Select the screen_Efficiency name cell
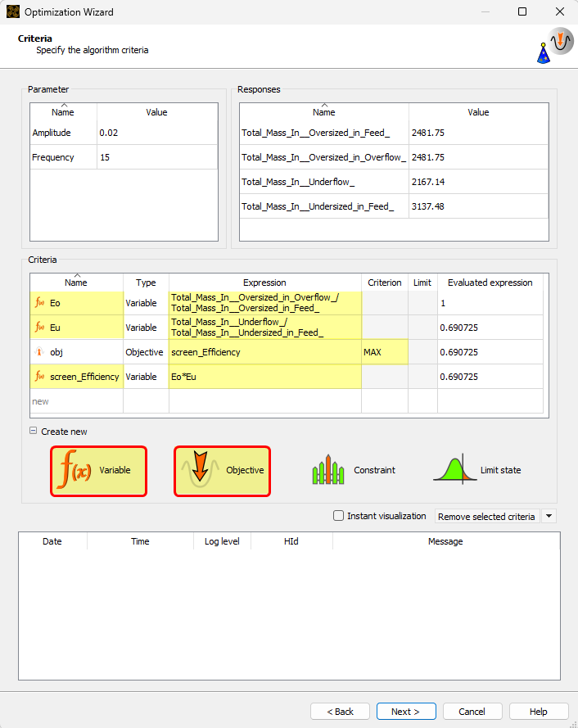This screenshot has height=728, width=578. click(x=77, y=377)
